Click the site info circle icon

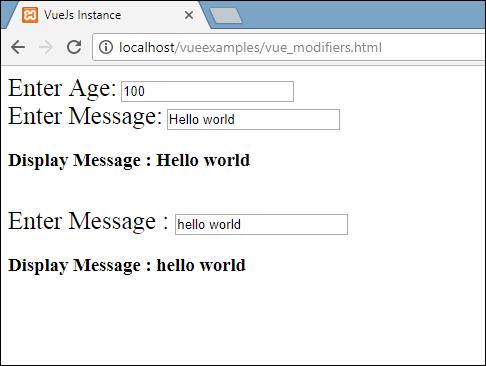[x=106, y=47]
